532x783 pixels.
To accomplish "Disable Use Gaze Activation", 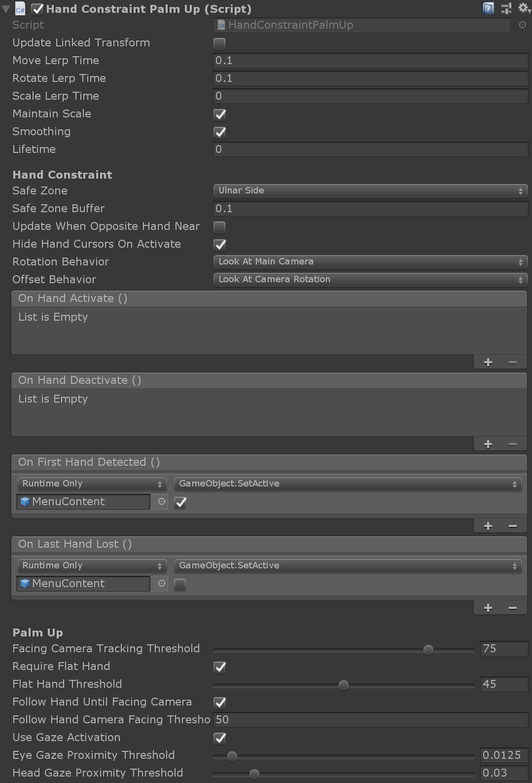I will tap(219, 738).
